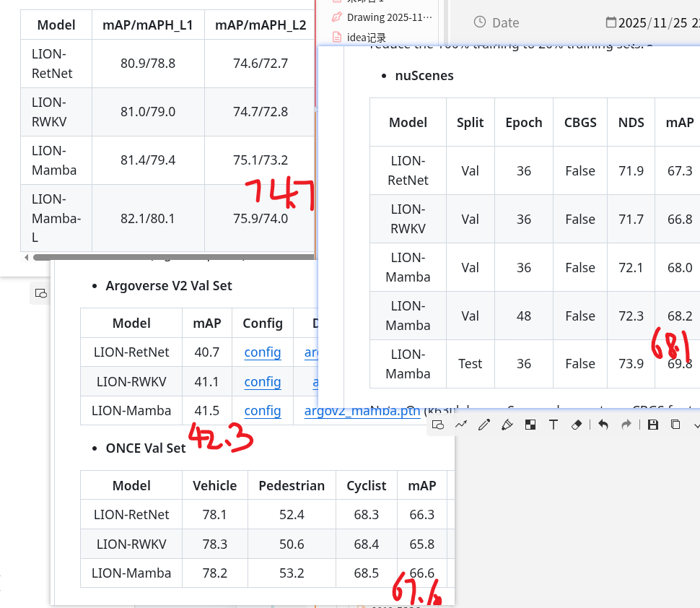Click the horizontal scrollbar under Waymo table
The width and height of the screenshot is (700, 608).
(x=174, y=257)
